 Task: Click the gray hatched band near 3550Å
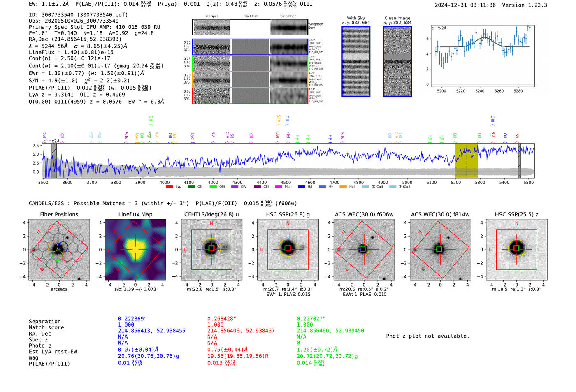click(x=54, y=161)
